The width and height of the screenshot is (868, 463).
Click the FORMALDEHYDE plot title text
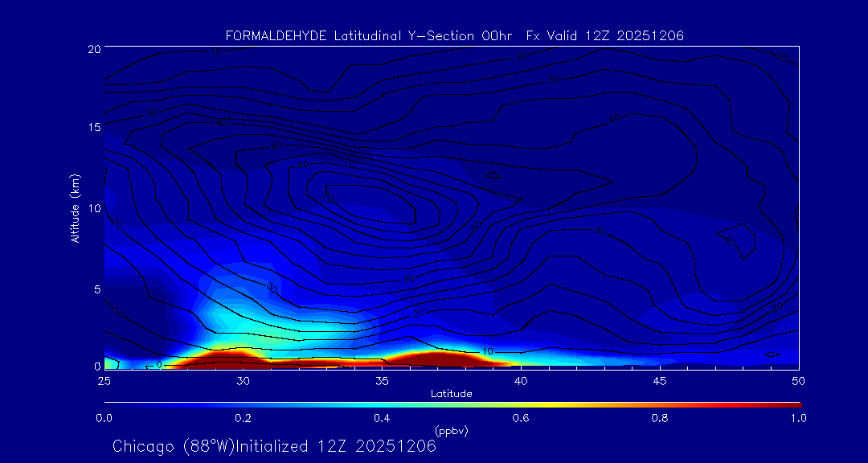pos(454,35)
